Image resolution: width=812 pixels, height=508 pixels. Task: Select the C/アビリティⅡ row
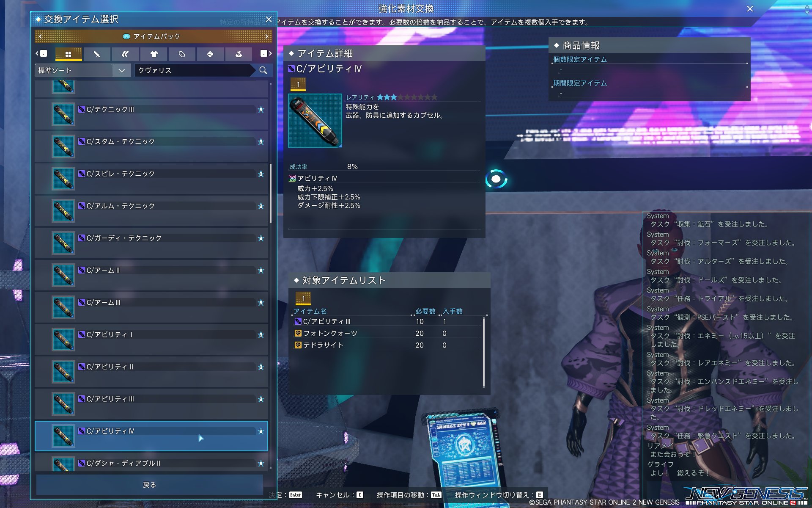151,372
